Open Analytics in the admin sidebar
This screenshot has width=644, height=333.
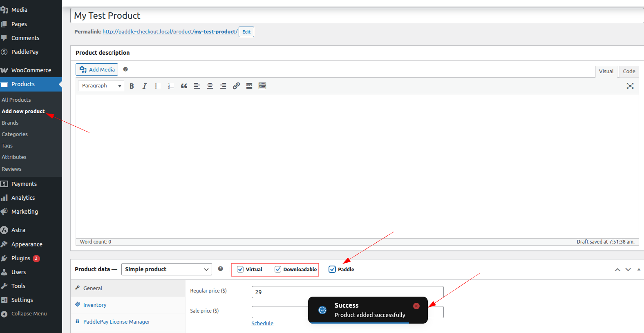tap(31, 198)
